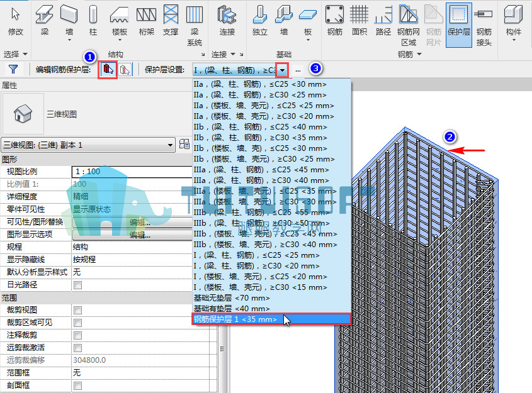Edit the 视图比例 1 : 100 field

[132, 172]
